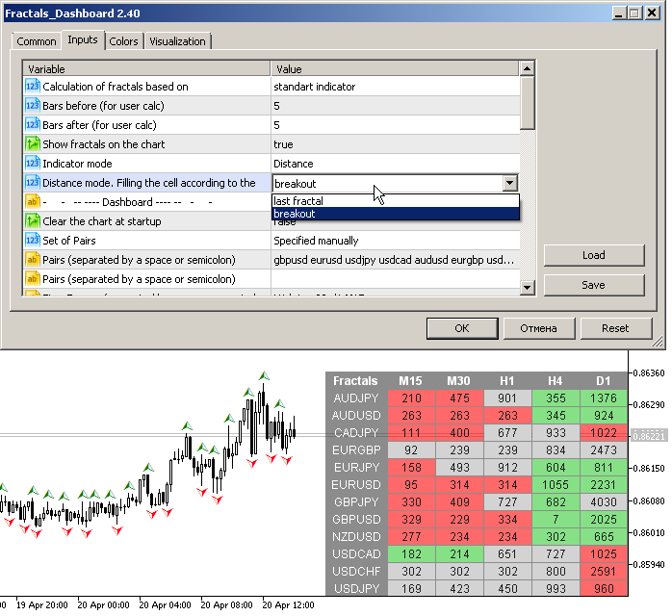
Task: Click the Отмена cancel button
Action: 539,328
